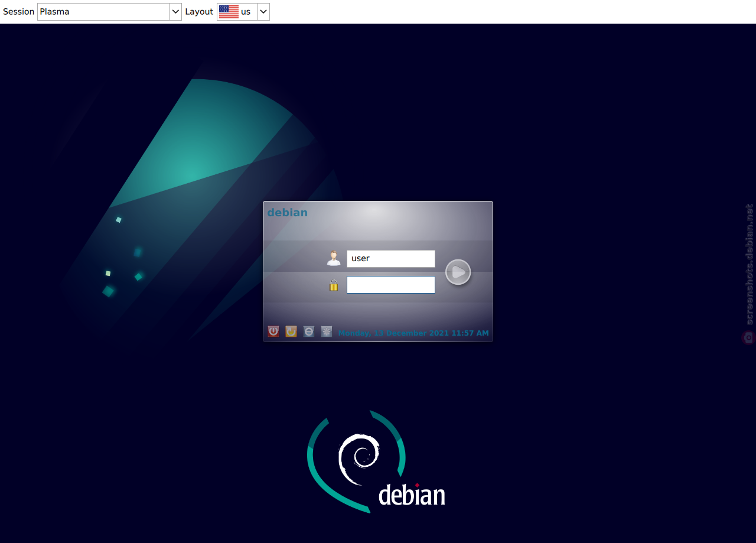Open the keyboard Layout dropdown arrow
Screen dimensions: 756x543
coord(263,12)
